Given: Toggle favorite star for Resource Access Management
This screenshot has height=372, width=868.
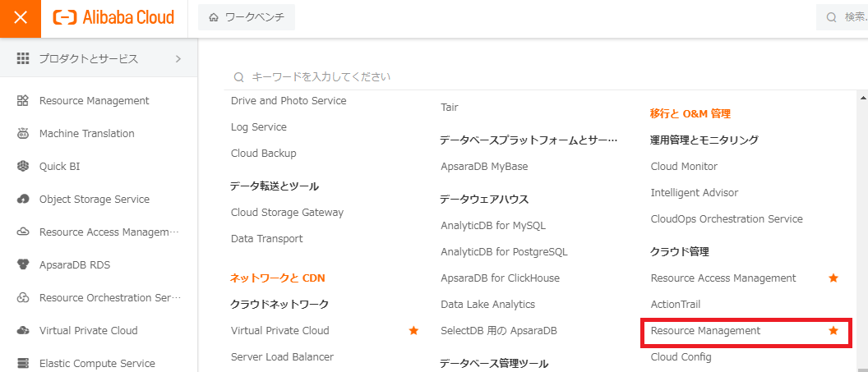Looking at the screenshot, I should [833, 278].
